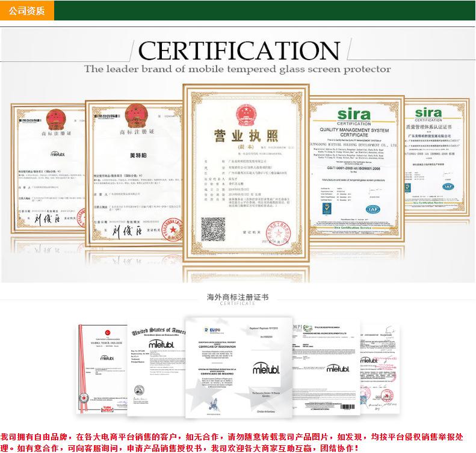The width and height of the screenshot is (476, 453).
Task: Click the large CERTIFICATION heading
Action: [239, 51]
